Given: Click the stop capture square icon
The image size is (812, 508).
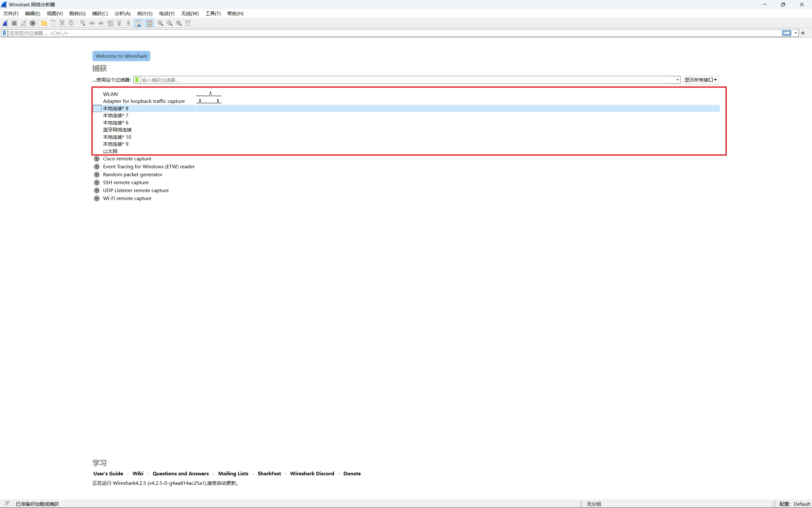Looking at the screenshot, I should coord(14,23).
